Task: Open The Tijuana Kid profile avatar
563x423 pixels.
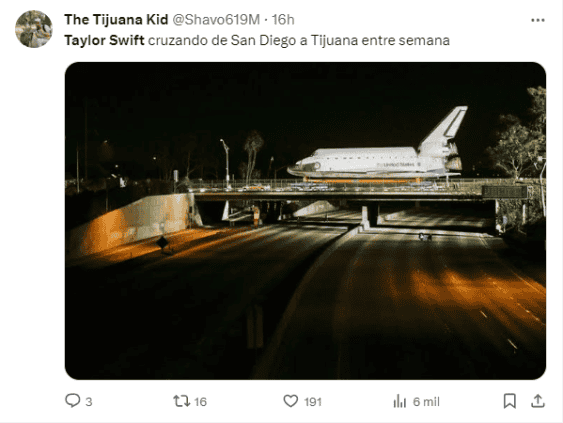Action: 34,29
